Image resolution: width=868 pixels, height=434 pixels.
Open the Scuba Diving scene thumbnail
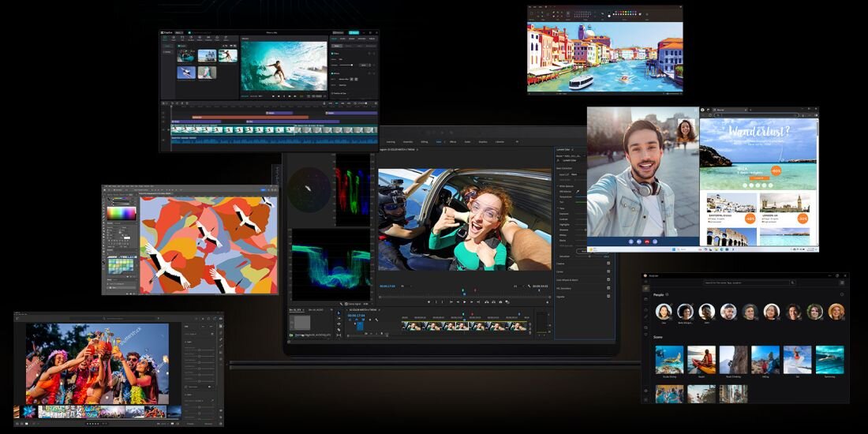coord(669,360)
